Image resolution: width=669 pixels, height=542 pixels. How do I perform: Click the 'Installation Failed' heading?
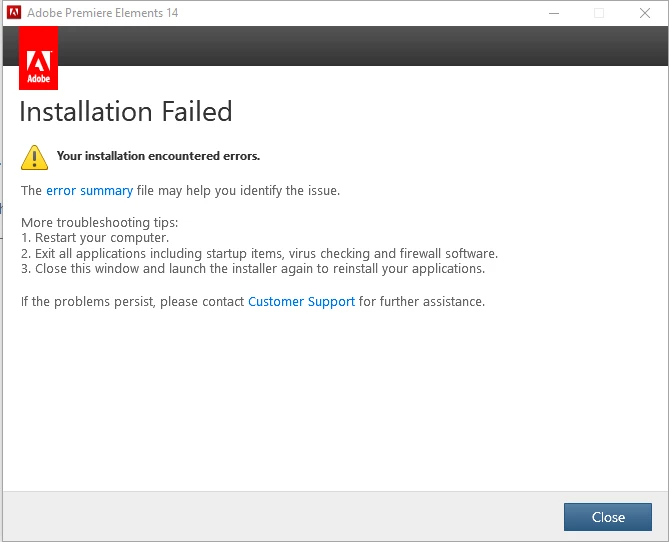coord(126,112)
